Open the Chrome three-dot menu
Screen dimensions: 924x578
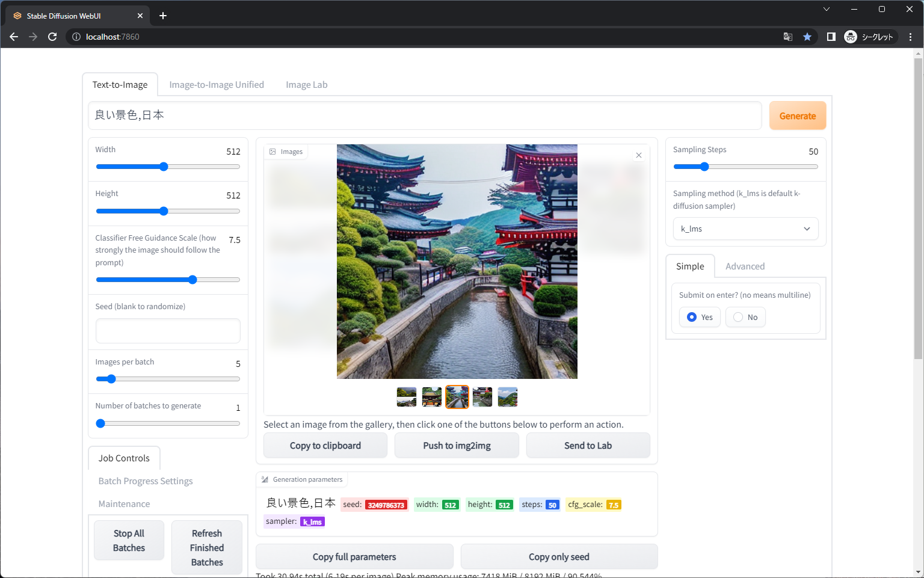pos(910,37)
